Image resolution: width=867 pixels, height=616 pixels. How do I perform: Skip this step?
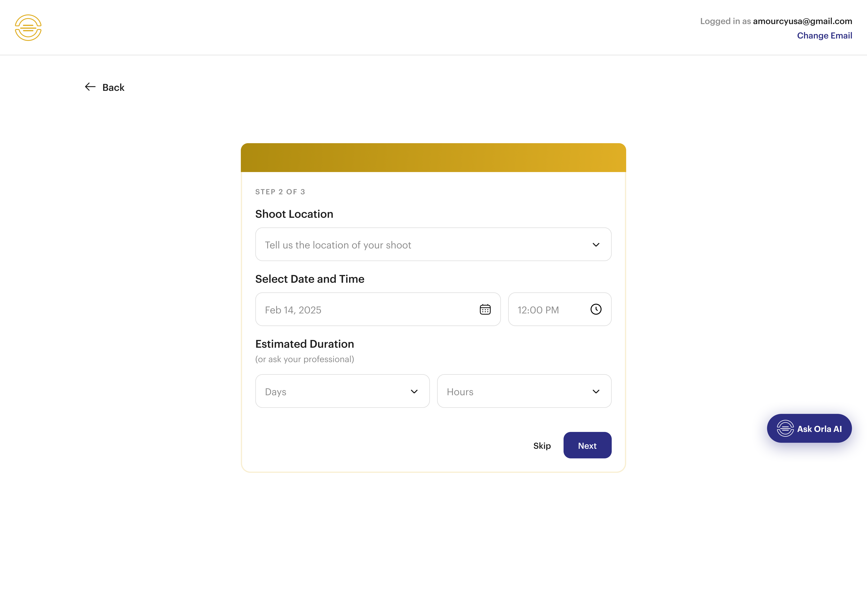click(542, 446)
